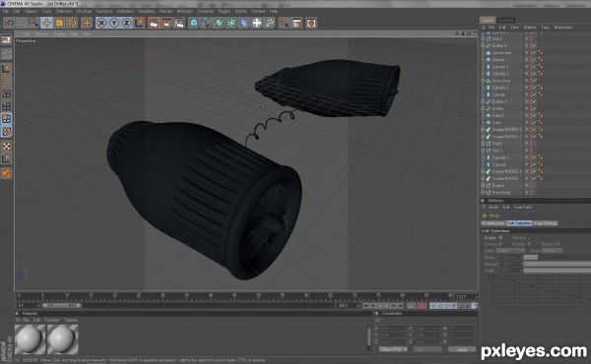Switch to the Structure tab
The height and width of the screenshot is (364, 591).
505,20
